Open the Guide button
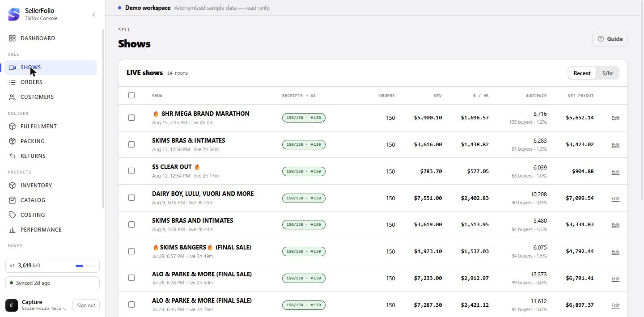This screenshot has width=644, height=317. [x=610, y=39]
